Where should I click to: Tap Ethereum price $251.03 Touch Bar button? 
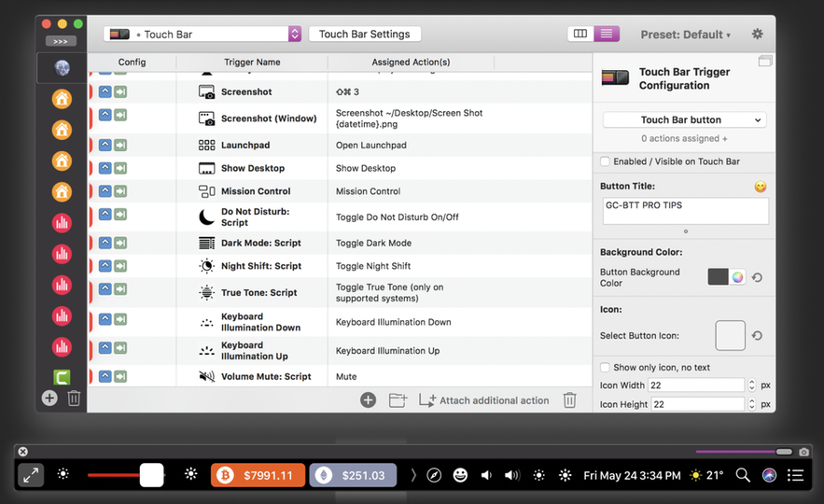pos(353,476)
